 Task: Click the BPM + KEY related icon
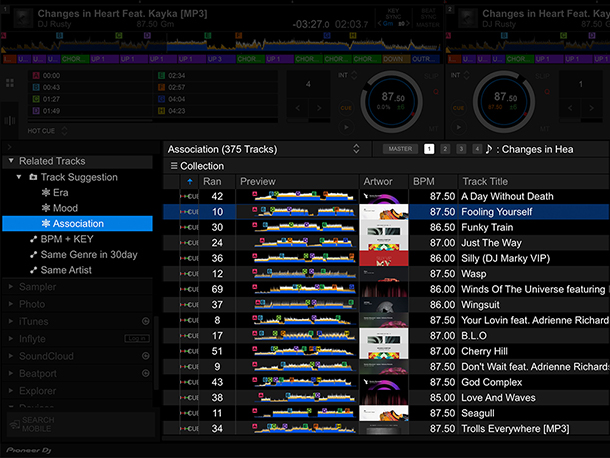(33, 240)
